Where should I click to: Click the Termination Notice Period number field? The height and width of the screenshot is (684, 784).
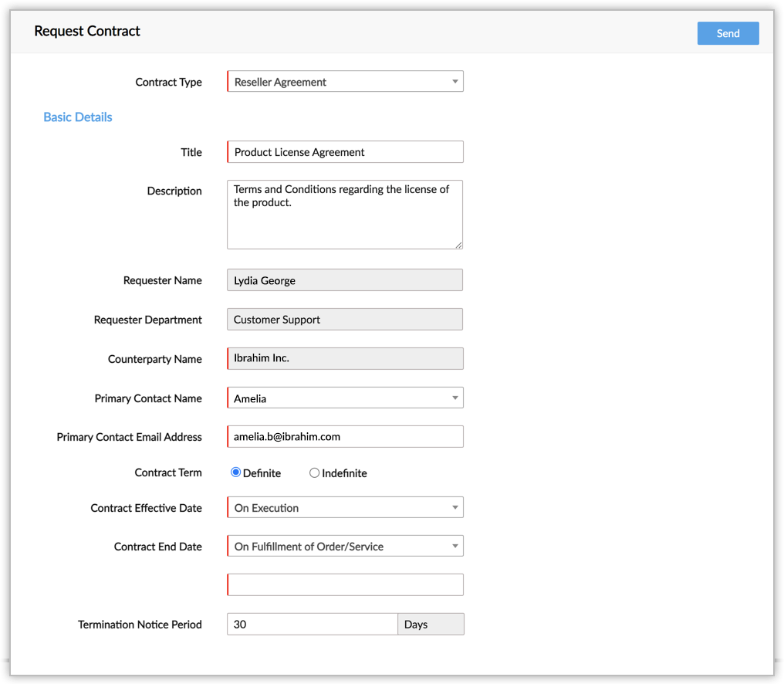point(312,624)
